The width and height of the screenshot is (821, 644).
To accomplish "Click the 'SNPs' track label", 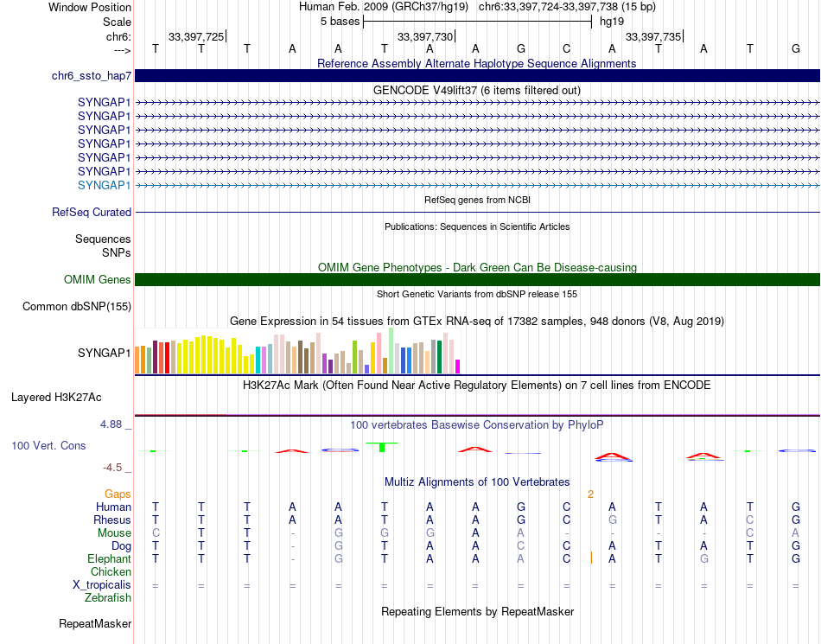I will 117,253.
